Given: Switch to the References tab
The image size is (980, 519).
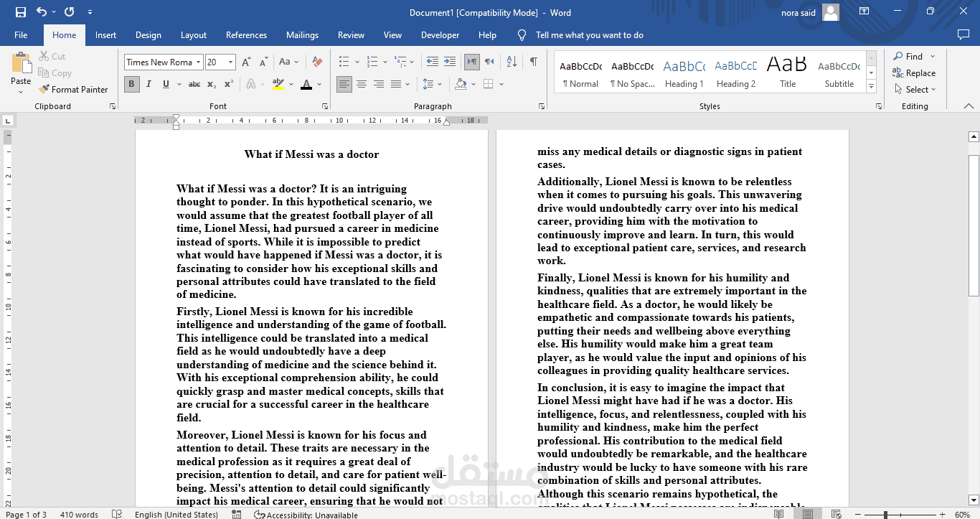Looking at the screenshot, I should (x=246, y=35).
